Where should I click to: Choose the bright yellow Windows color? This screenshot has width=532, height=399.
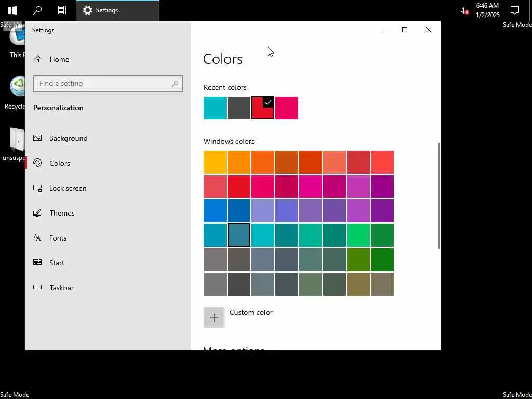coord(215,162)
